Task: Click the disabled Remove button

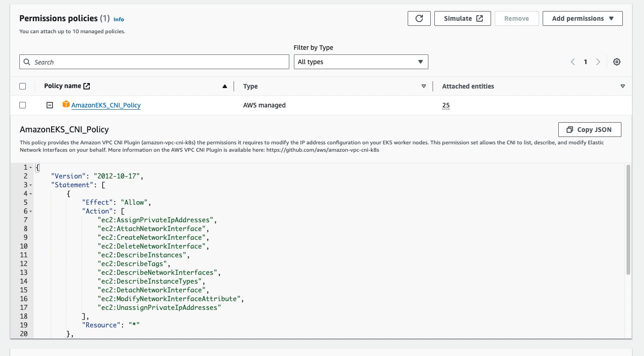Action: click(x=516, y=18)
